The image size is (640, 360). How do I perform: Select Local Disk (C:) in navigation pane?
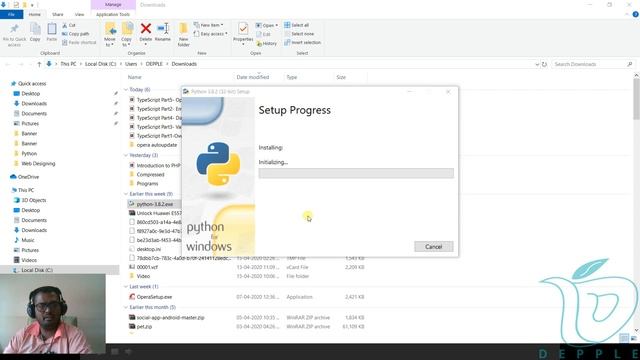coord(37,270)
